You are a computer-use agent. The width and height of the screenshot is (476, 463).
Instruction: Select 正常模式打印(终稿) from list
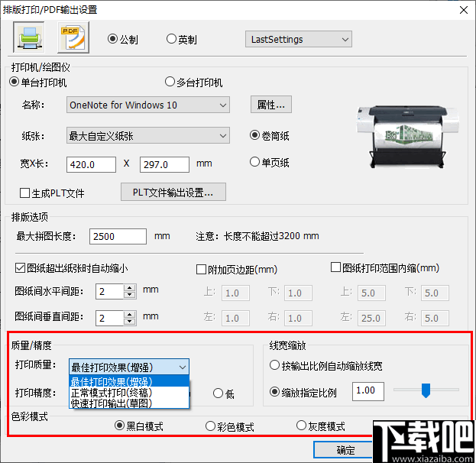click(x=129, y=393)
